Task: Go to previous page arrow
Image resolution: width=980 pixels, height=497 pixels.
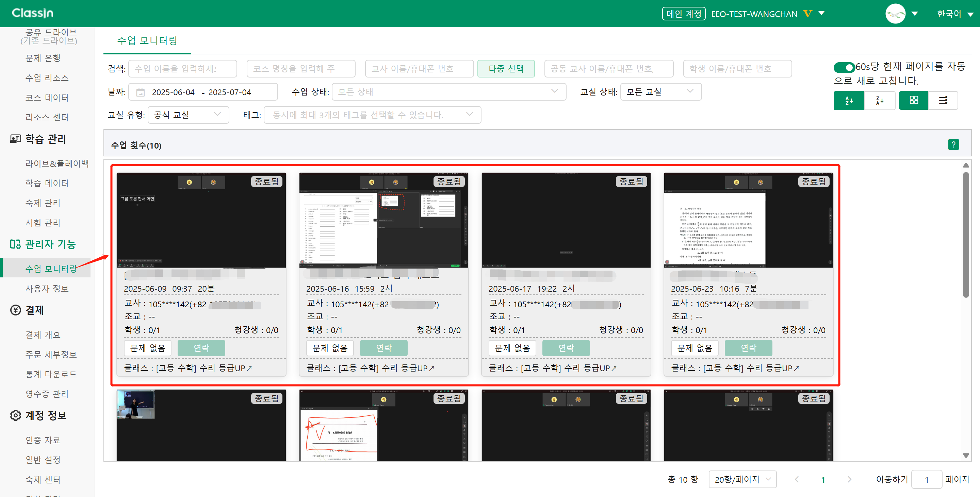Action: pyautogui.click(x=797, y=480)
